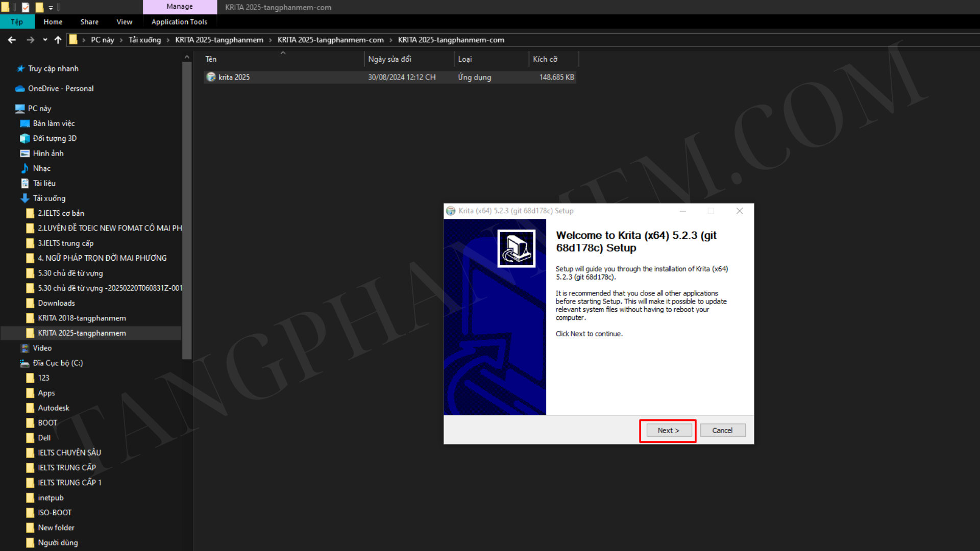Click the up-one-level arrow icon
980x551 pixels.
[x=58, y=40]
